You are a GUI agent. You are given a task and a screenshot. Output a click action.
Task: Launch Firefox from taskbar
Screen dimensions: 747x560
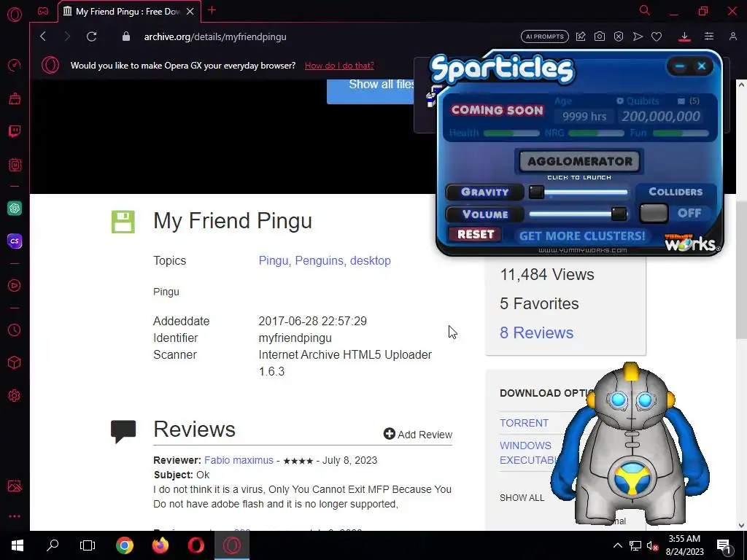pos(160,545)
